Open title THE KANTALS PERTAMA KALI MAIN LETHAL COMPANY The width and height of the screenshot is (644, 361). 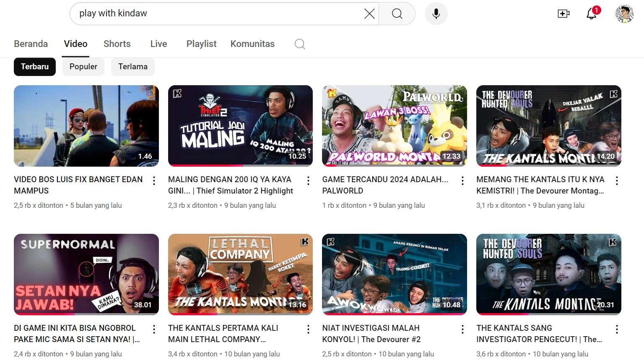(x=223, y=333)
